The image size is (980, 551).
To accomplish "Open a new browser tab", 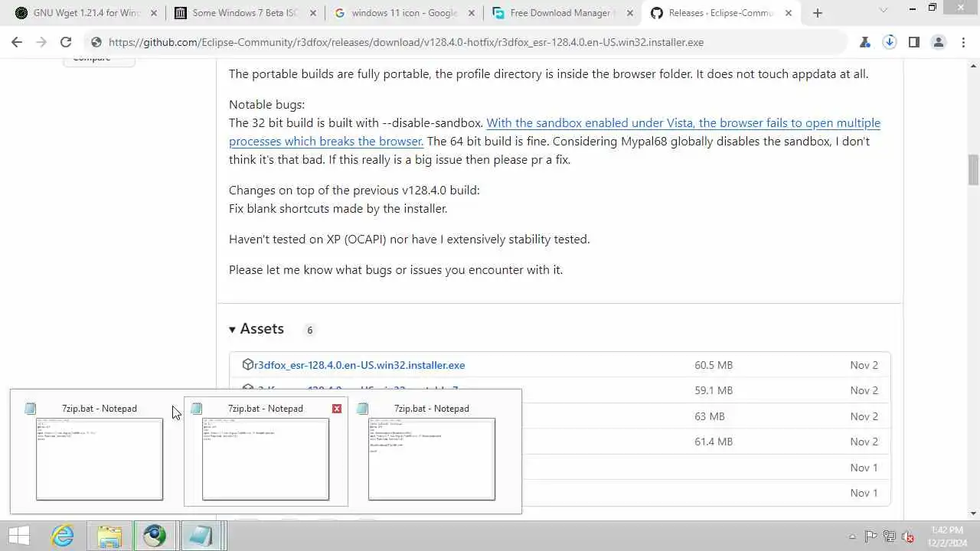I will point(818,13).
